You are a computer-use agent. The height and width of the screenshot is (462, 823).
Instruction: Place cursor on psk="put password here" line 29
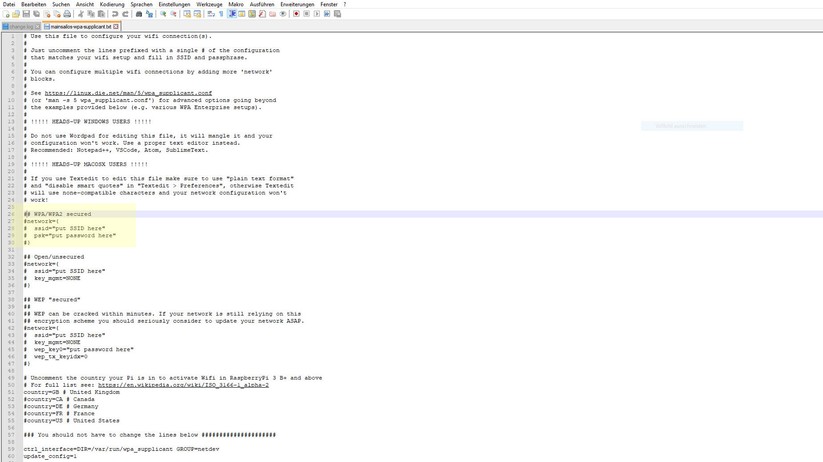tap(82, 236)
